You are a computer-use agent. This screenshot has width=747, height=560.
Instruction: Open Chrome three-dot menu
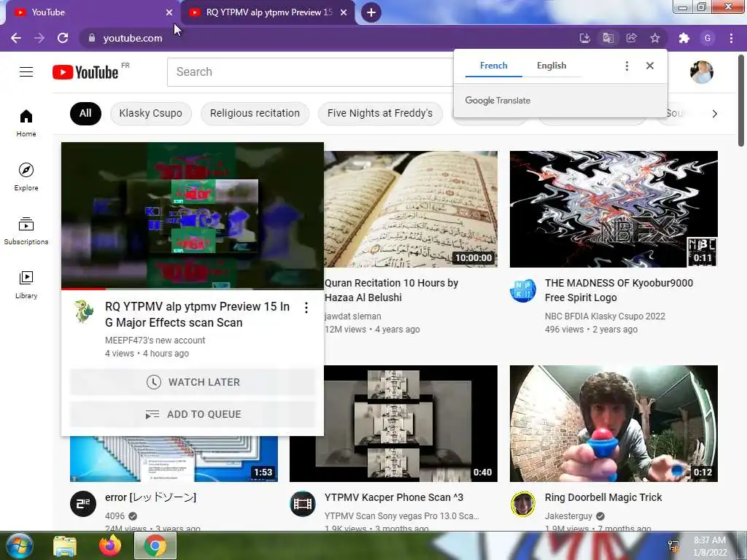731,38
